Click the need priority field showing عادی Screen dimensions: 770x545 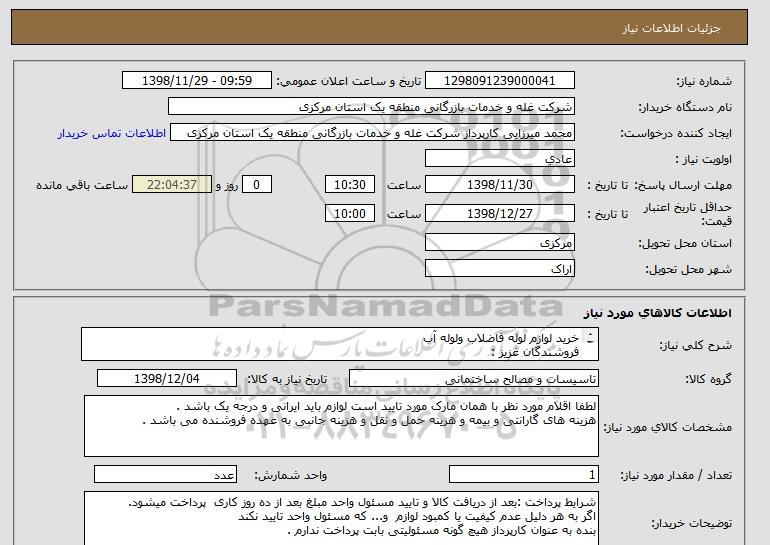[x=499, y=159]
